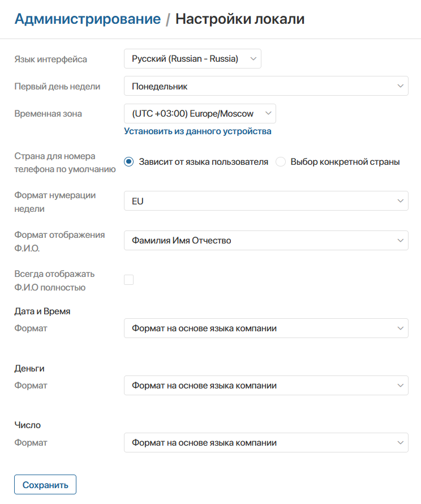Open the Деньги format dropdown
Screen dimensions: 421x504
point(266,386)
